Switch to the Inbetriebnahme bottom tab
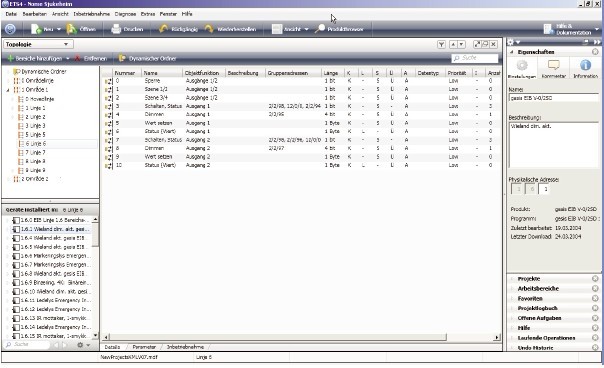The image size is (604, 368). click(x=185, y=347)
